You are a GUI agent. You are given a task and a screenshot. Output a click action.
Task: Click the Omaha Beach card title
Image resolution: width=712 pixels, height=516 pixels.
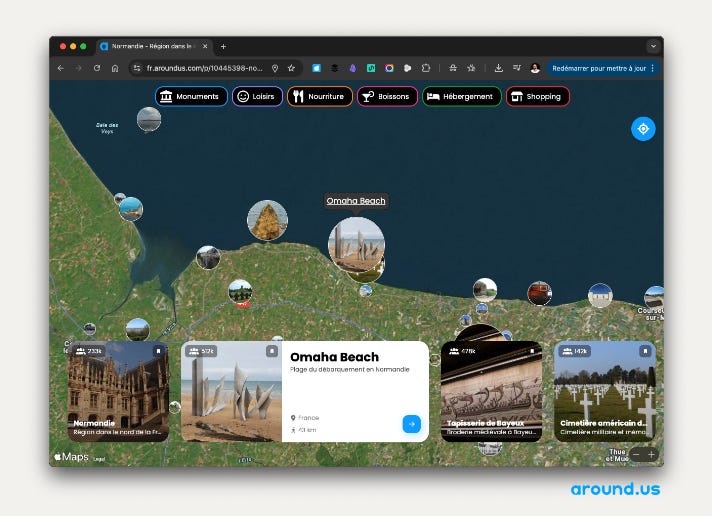[334, 357]
